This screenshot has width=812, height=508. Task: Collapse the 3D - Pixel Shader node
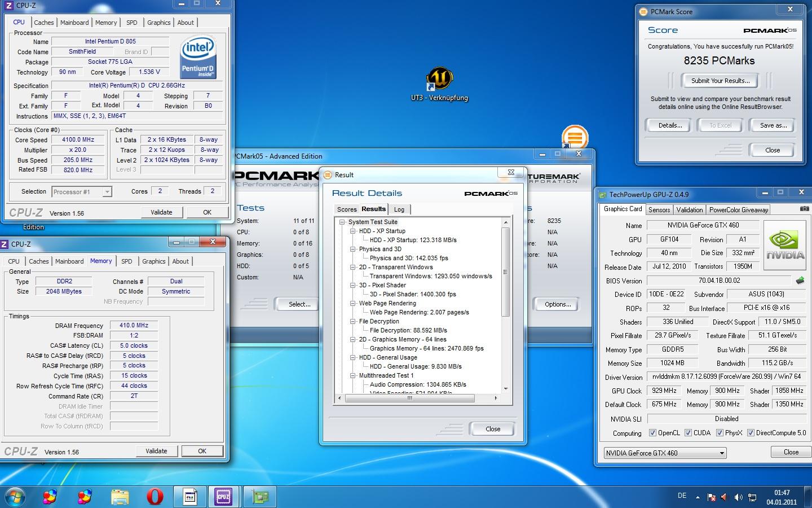(x=352, y=285)
